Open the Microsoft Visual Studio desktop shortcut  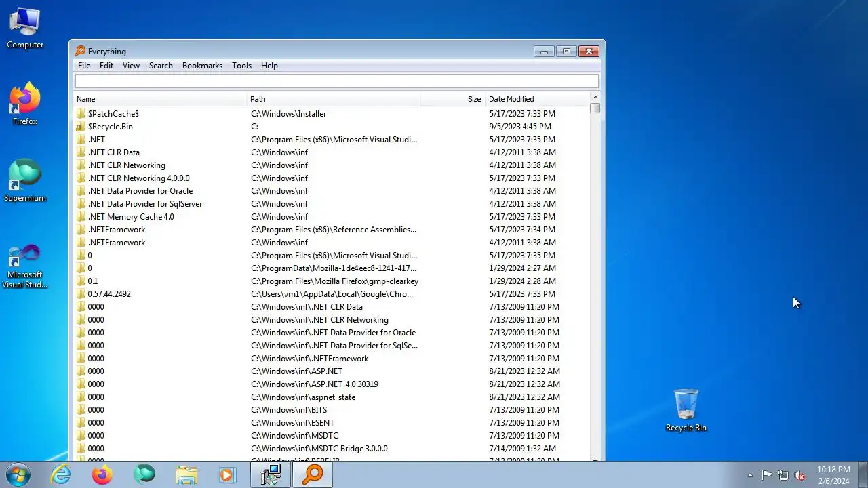coord(25,266)
